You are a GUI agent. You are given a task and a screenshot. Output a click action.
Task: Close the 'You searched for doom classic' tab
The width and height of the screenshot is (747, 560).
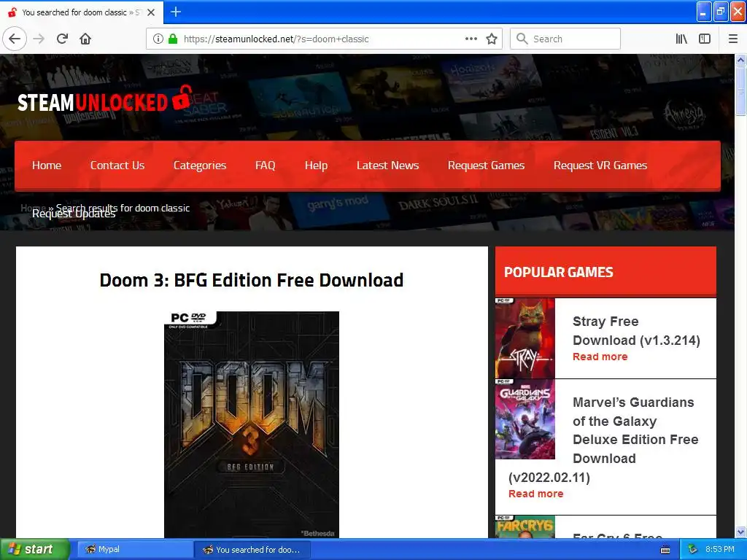click(x=151, y=12)
